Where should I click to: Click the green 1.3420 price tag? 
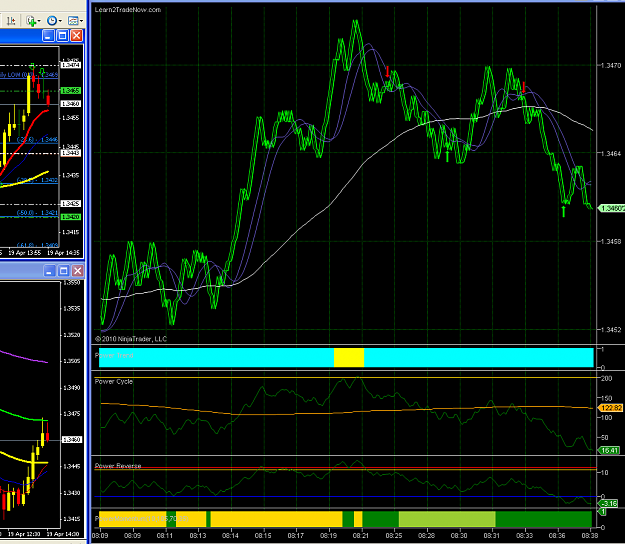[71, 217]
